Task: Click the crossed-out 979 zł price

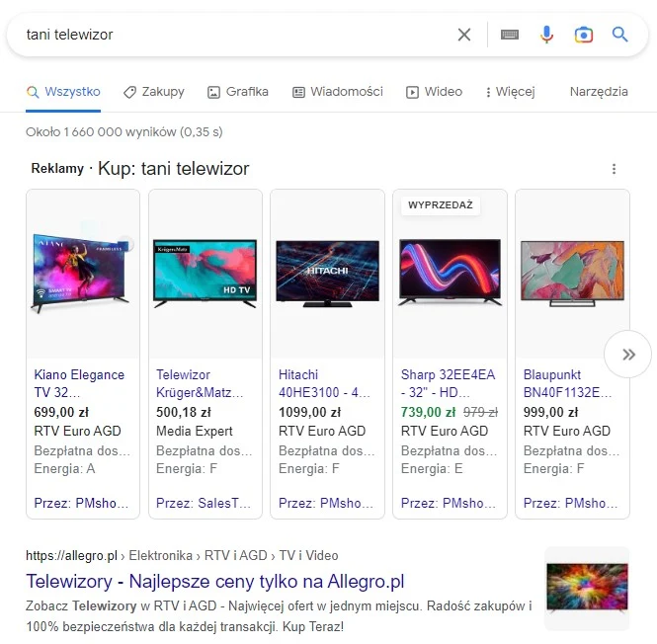Action: (480, 413)
